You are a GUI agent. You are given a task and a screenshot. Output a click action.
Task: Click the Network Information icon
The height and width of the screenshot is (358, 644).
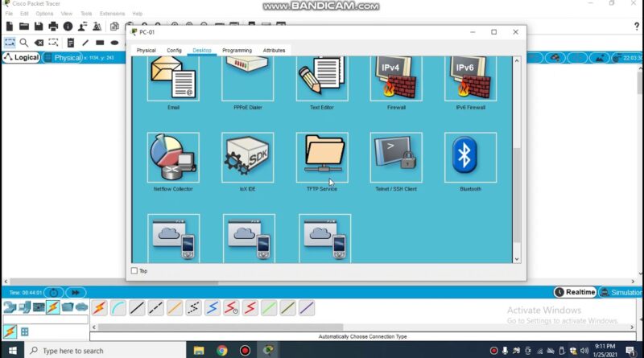click(68, 27)
